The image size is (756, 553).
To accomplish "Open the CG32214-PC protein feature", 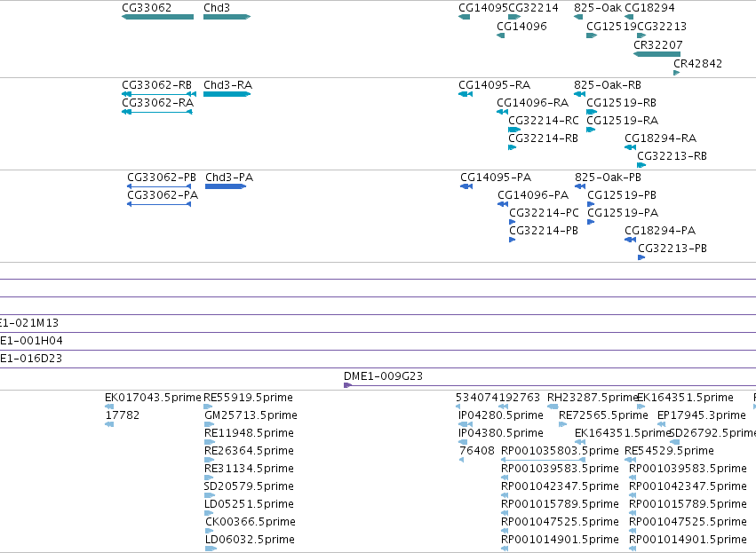I will pos(513,222).
